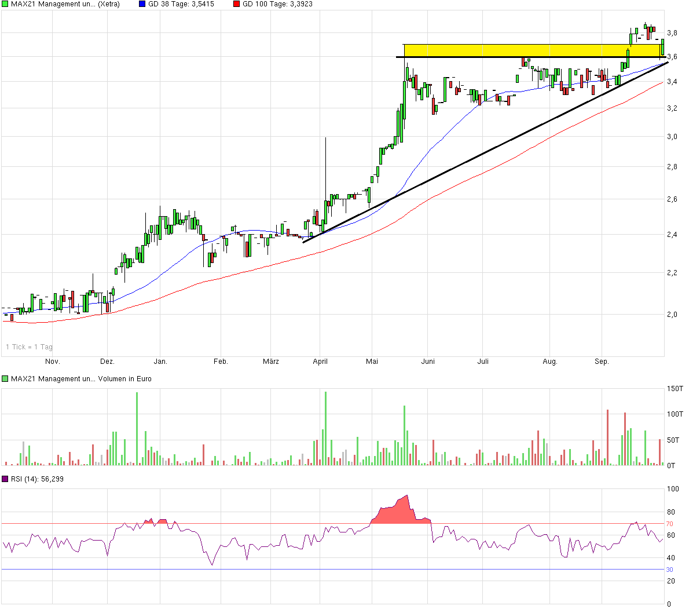The width and height of the screenshot is (700, 613).
Task: Click the blue GD 38 Tage legend square
Action: [x=142, y=4]
